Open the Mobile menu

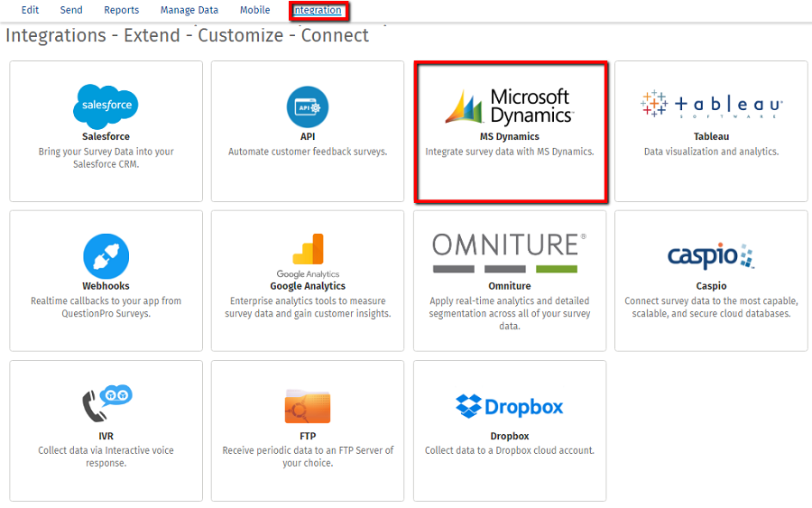254,10
